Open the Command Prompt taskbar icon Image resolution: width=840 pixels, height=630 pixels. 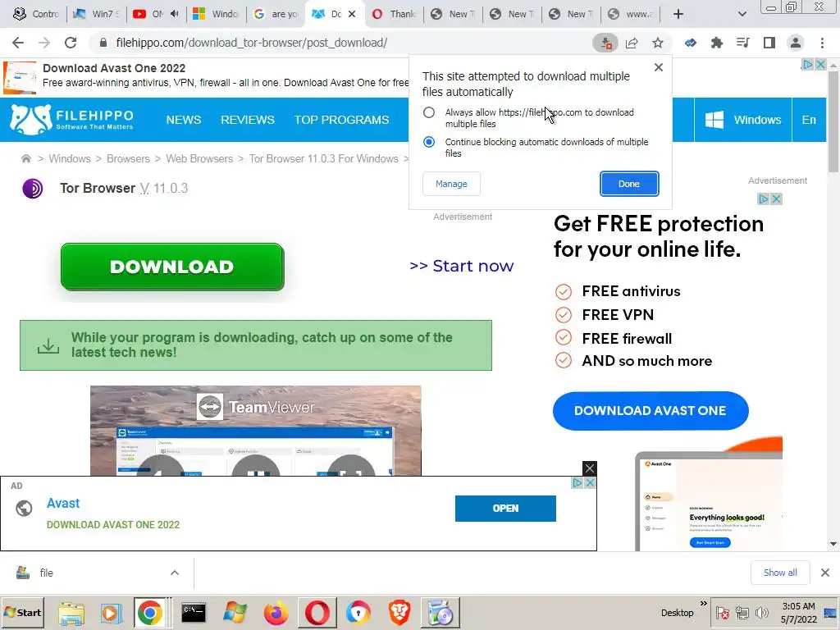click(x=194, y=612)
